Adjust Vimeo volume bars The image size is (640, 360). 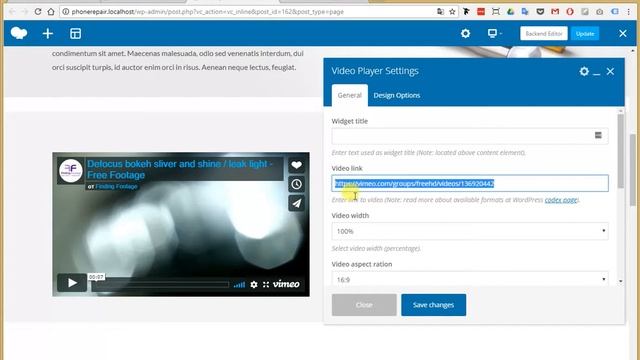coord(239,284)
